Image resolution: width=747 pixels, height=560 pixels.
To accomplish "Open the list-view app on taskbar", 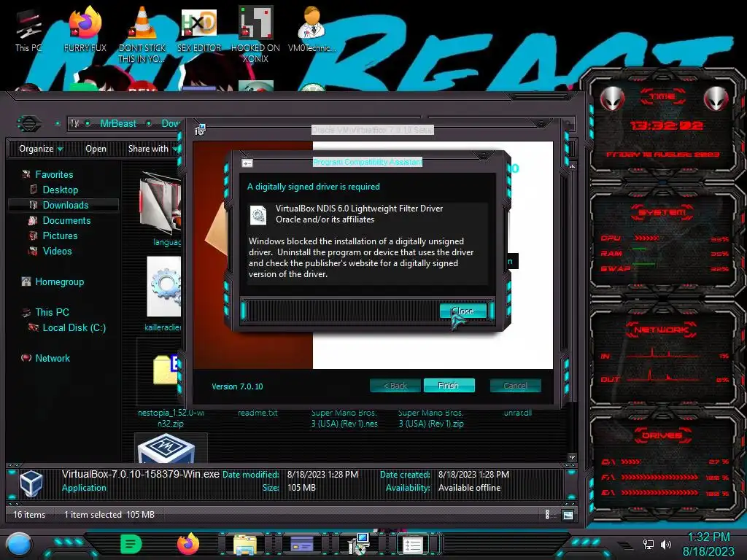I will point(413,545).
